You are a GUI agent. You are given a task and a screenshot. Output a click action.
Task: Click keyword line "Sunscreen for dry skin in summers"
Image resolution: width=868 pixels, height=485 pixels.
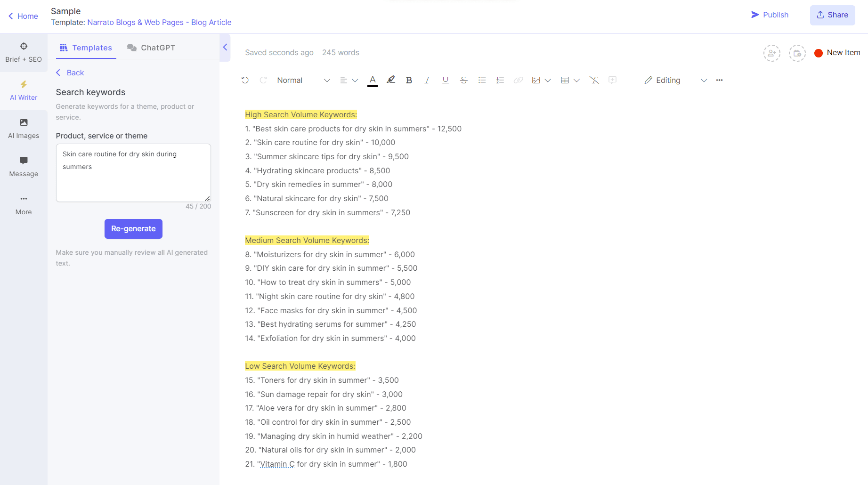pos(327,212)
